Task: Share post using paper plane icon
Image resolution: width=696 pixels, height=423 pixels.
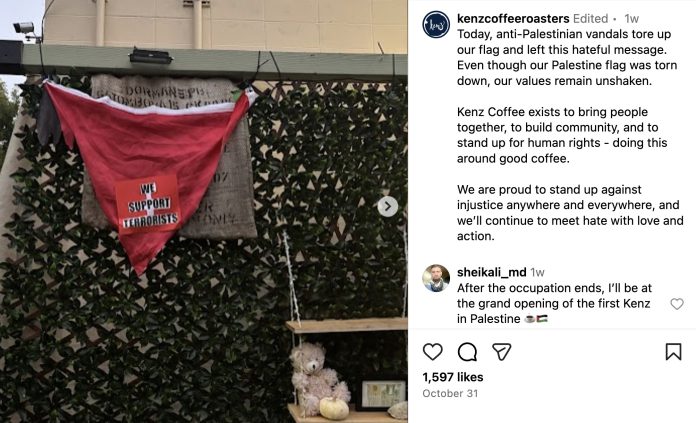Action: (502, 352)
